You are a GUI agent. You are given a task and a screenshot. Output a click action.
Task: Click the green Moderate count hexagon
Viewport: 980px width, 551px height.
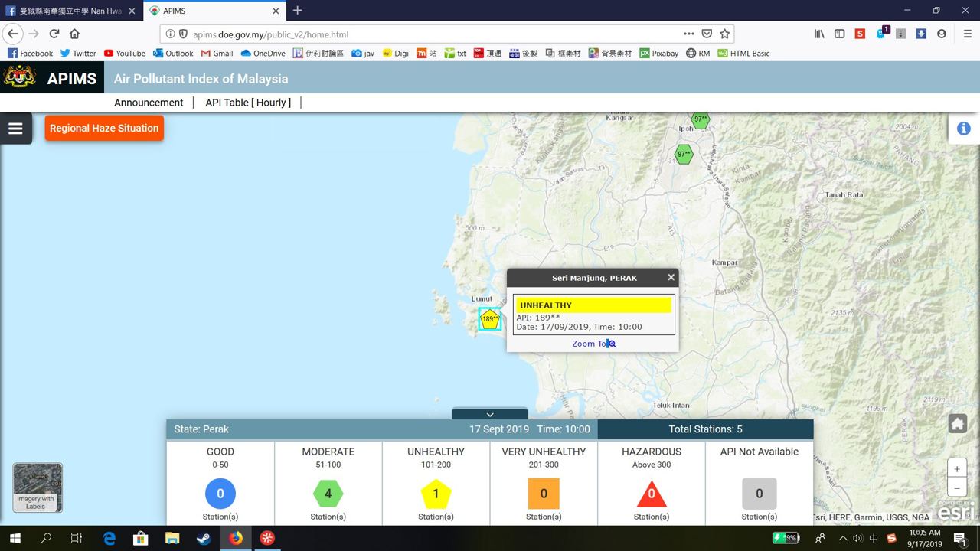point(328,494)
